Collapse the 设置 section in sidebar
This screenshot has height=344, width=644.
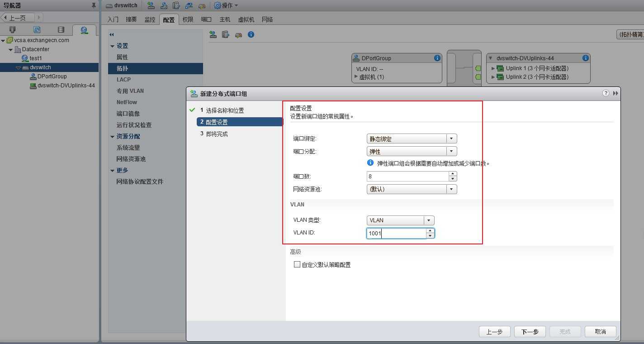tap(113, 46)
